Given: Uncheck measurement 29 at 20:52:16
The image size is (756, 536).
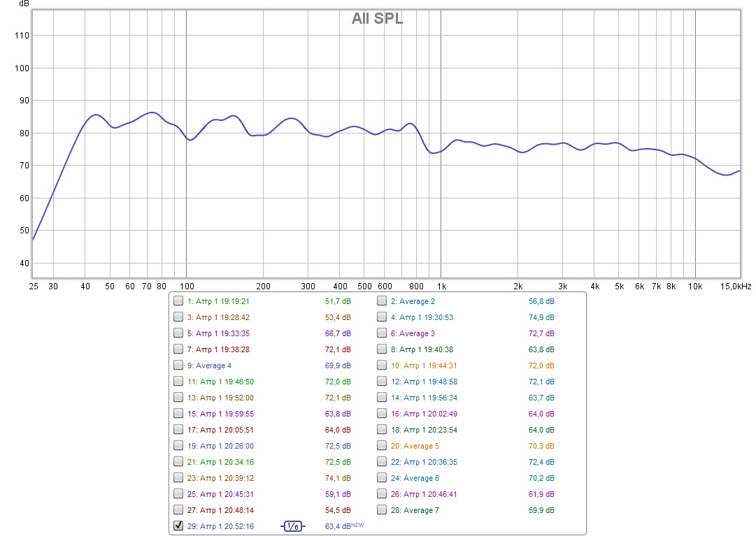Looking at the screenshot, I should coord(178,526).
